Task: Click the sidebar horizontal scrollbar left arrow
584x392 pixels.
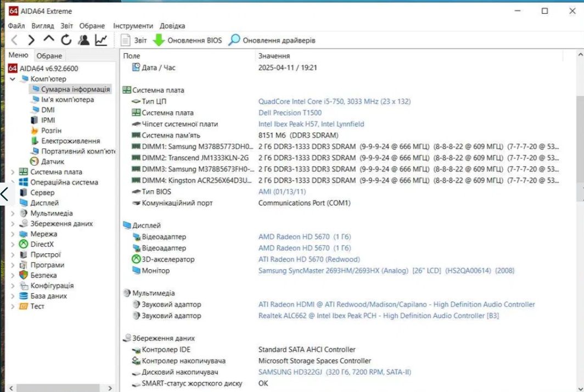Action: tap(11, 388)
